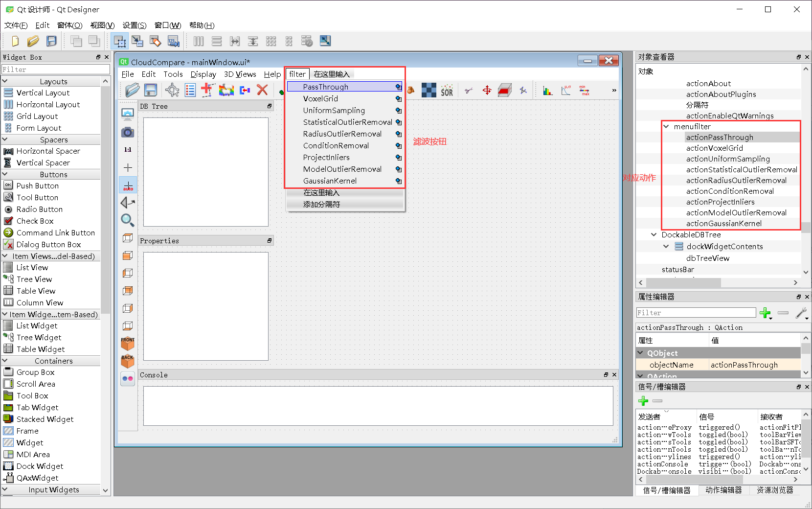The image size is (812, 509).
Task: Click the Lay Out Horizontally toolbar icon
Action: pos(199,41)
